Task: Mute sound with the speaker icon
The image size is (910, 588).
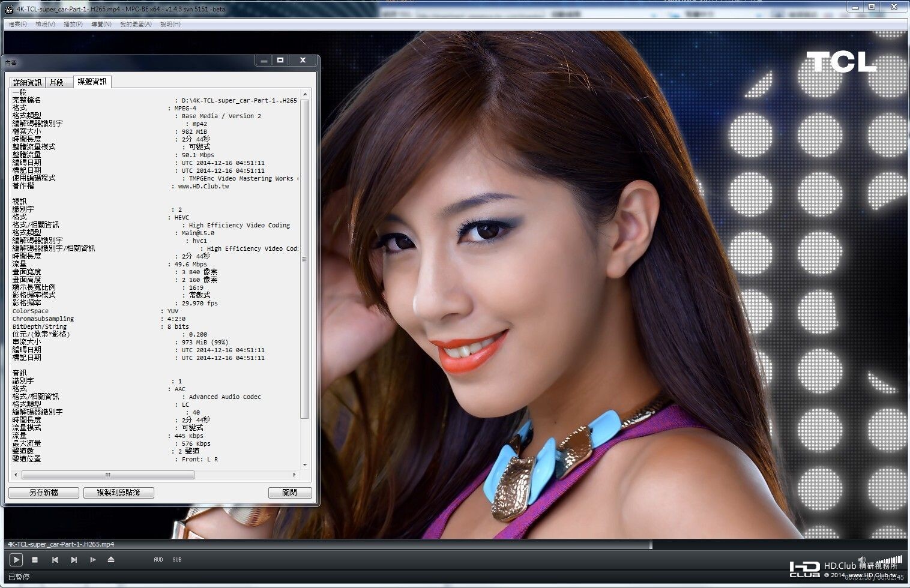Action: coord(862,560)
